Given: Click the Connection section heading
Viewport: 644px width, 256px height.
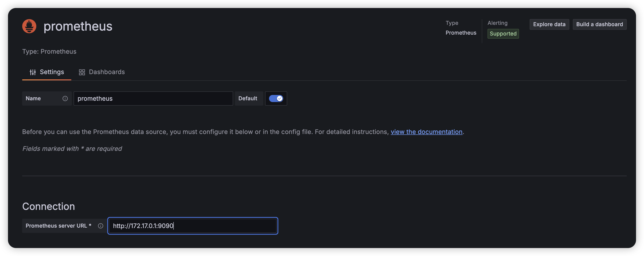Looking at the screenshot, I should 49,206.
